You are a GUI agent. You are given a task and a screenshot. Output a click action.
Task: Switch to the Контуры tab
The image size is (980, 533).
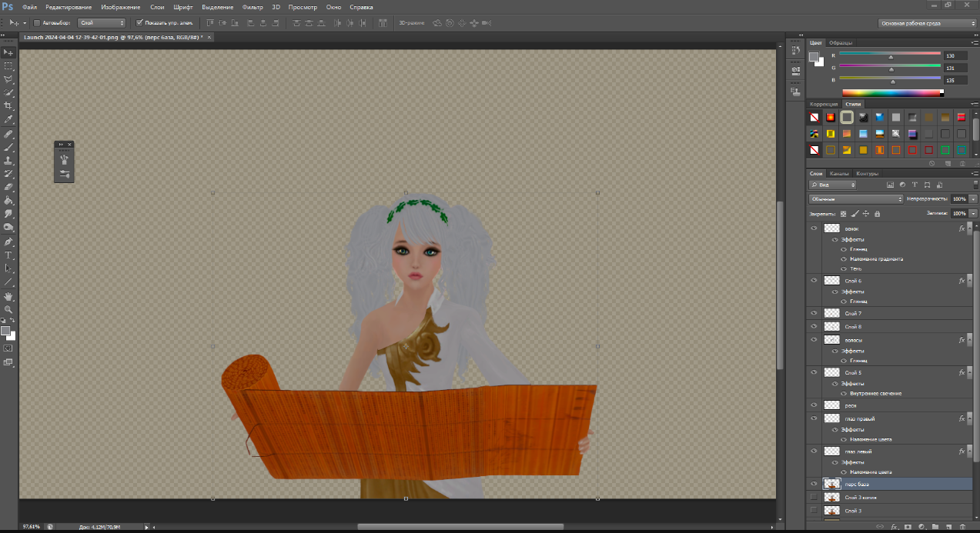(867, 174)
